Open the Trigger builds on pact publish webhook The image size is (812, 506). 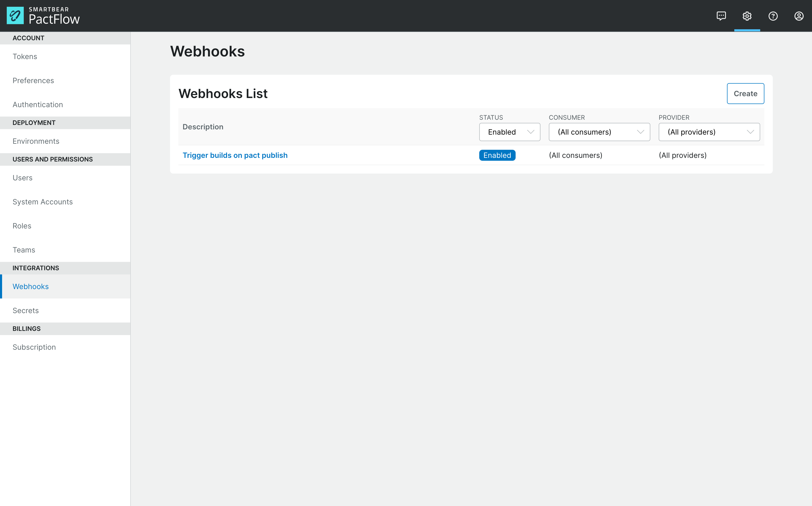click(235, 155)
